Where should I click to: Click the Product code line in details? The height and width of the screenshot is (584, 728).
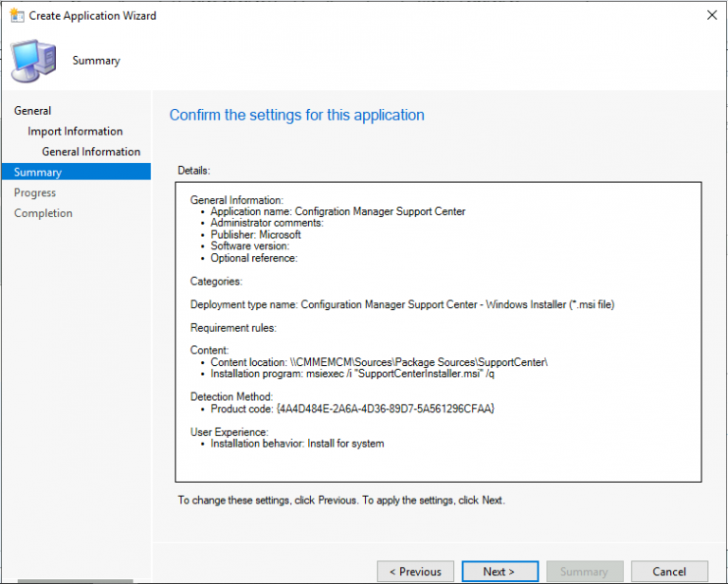point(353,408)
